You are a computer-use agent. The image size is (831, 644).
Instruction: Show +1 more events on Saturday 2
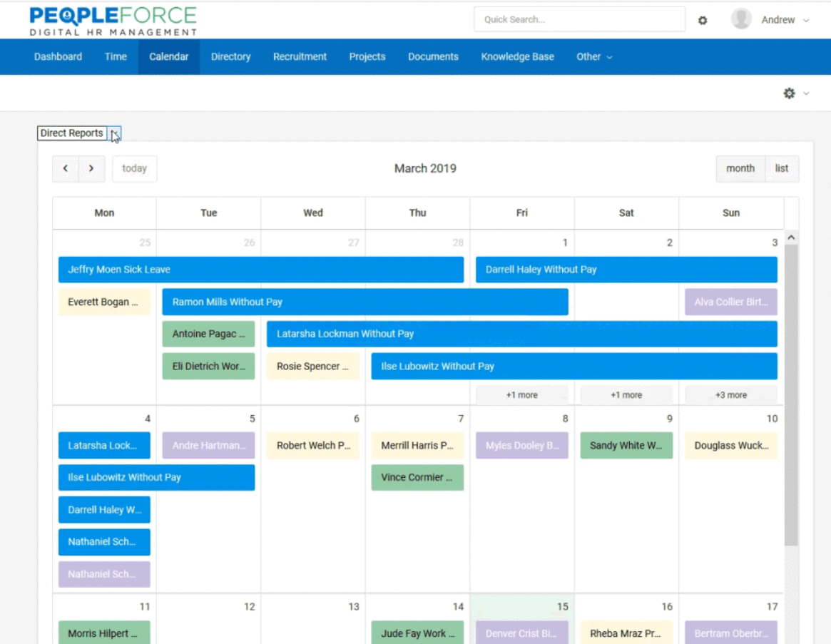coord(626,395)
